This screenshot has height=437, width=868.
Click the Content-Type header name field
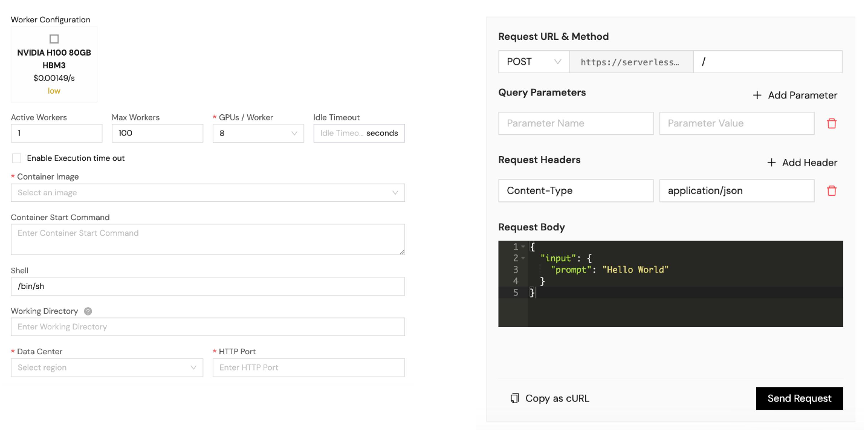[576, 190]
